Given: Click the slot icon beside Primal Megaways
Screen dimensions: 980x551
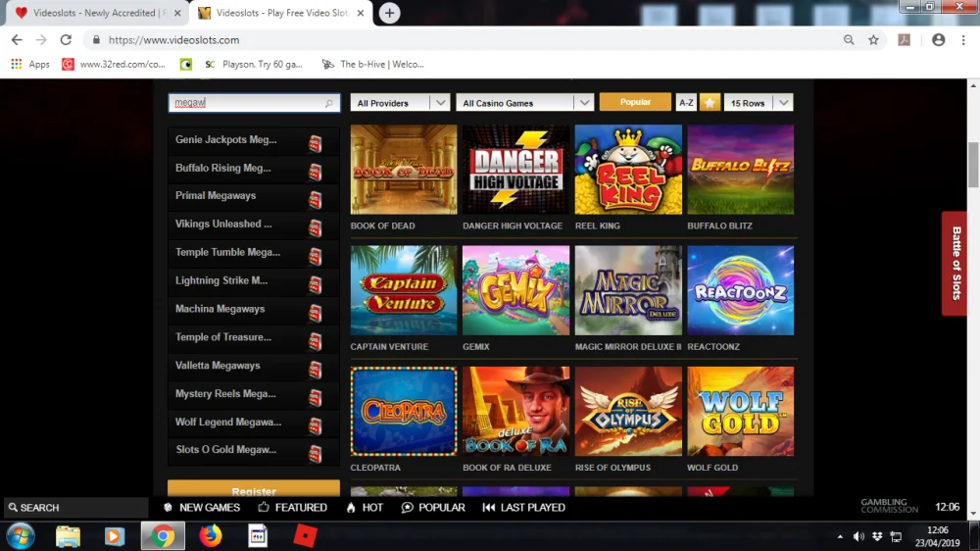Looking at the screenshot, I should 315,200.
